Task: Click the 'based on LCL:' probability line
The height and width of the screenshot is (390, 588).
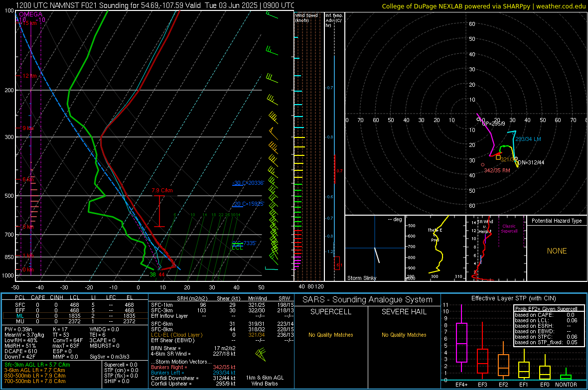Action: 546,320
